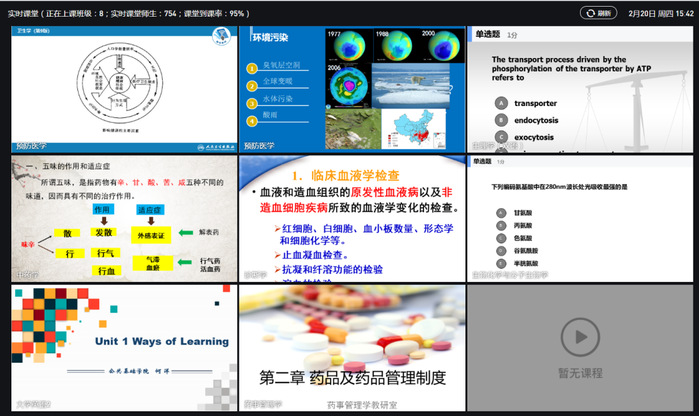Click the 第二章 药品及药品管理制度 title
This screenshot has height=416, width=699.
pyautogui.click(x=353, y=377)
